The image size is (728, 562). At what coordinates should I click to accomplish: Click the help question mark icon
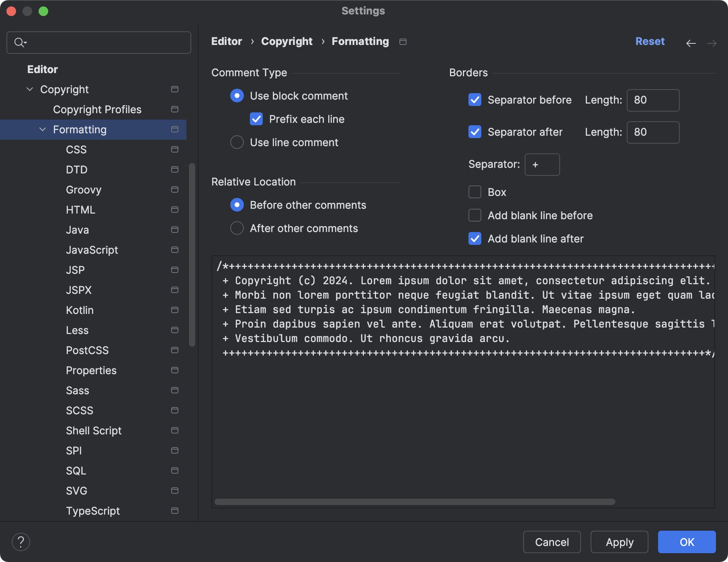coord(21,542)
